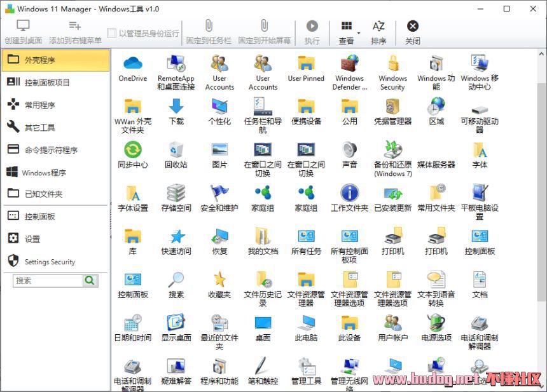Select the 疑难解答 icon
The width and height of the screenshot is (547, 392).
pos(176,365)
